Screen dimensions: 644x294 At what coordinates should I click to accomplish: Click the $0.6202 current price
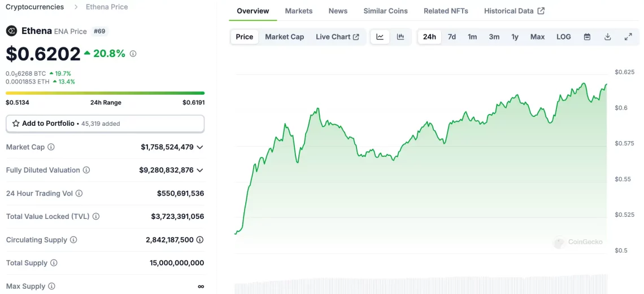pos(43,54)
